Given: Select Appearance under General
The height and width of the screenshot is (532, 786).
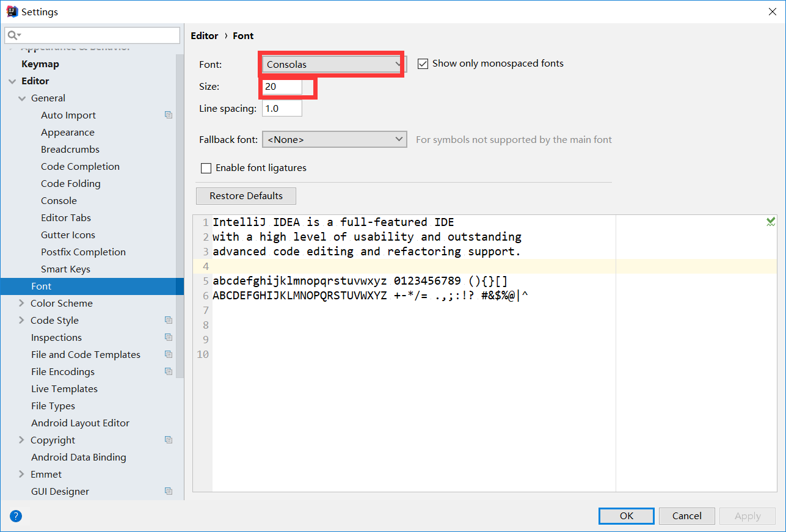Looking at the screenshot, I should [68, 133].
